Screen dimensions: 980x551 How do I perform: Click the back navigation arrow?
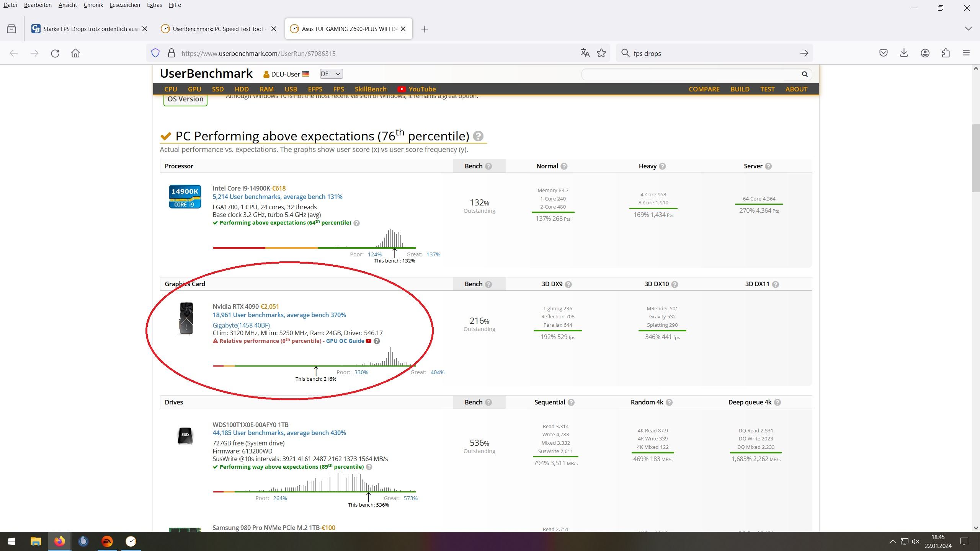pos(14,53)
